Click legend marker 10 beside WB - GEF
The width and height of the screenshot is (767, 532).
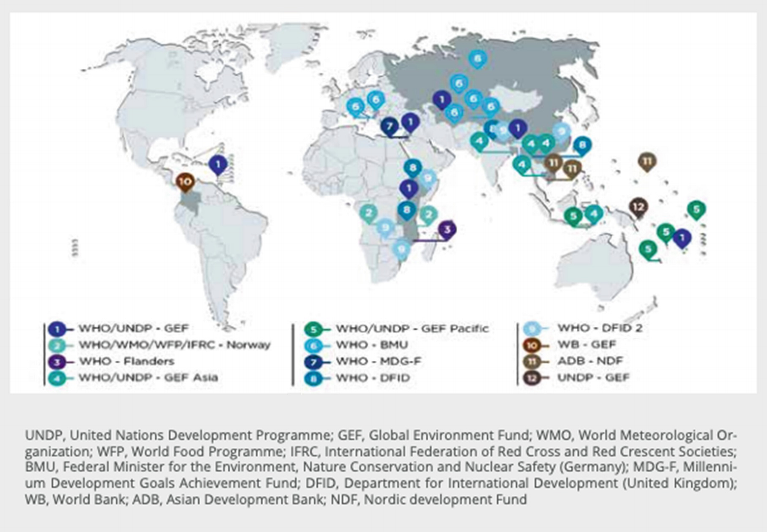[x=533, y=345]
